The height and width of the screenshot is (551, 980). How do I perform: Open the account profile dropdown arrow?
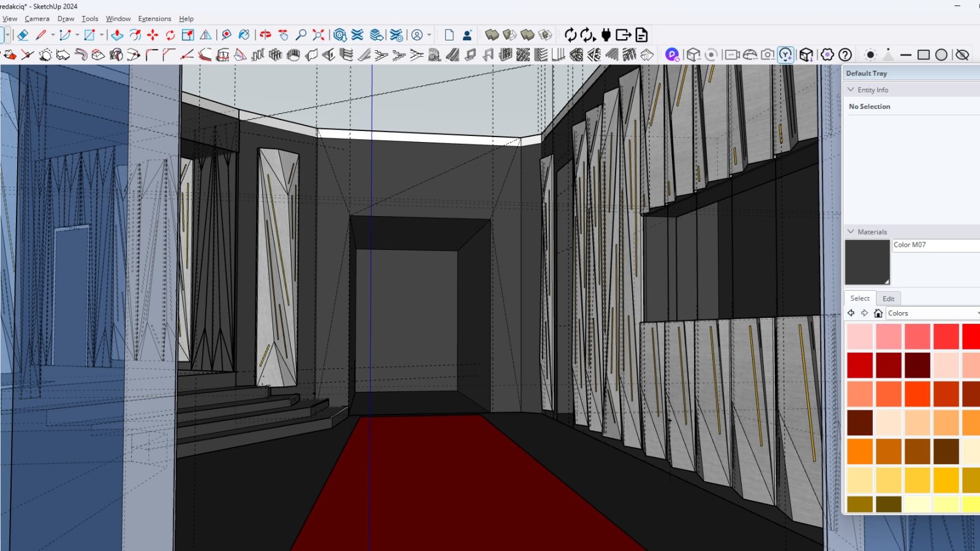pos(429,35)
